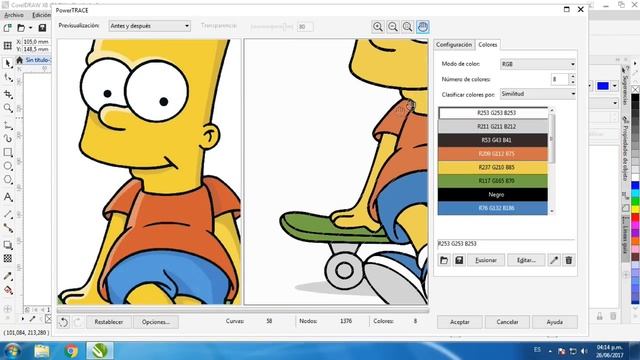The image size is (640, 360).
Task: Select the Rectangle tool
Action: coord(8,153)
